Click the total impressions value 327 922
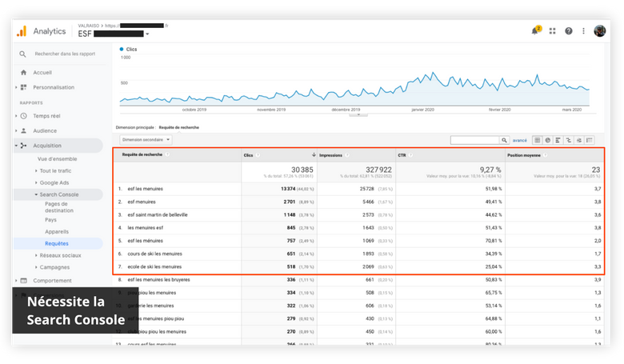The image size is (624, 364). [379, 170]
